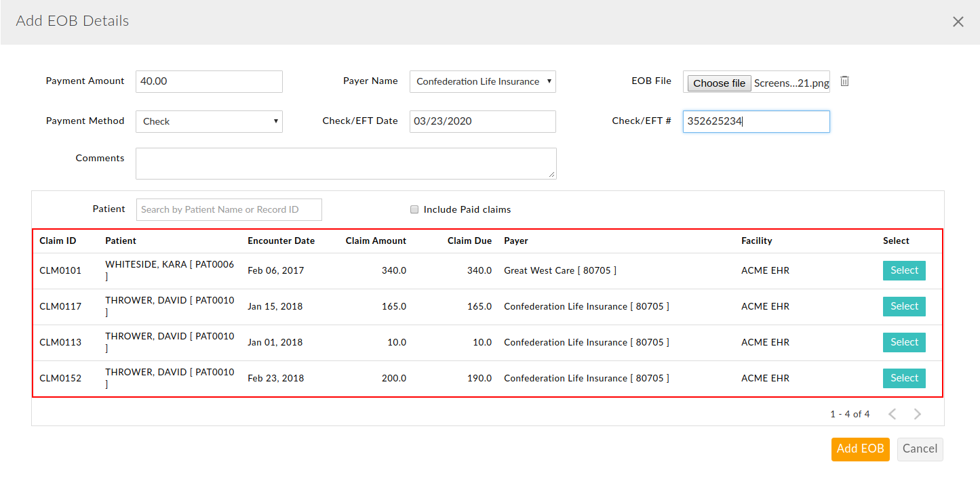Cancel adding the EOB
This screenshot has height=479, width=980.
pyautogui.click(x=920, y=449)
